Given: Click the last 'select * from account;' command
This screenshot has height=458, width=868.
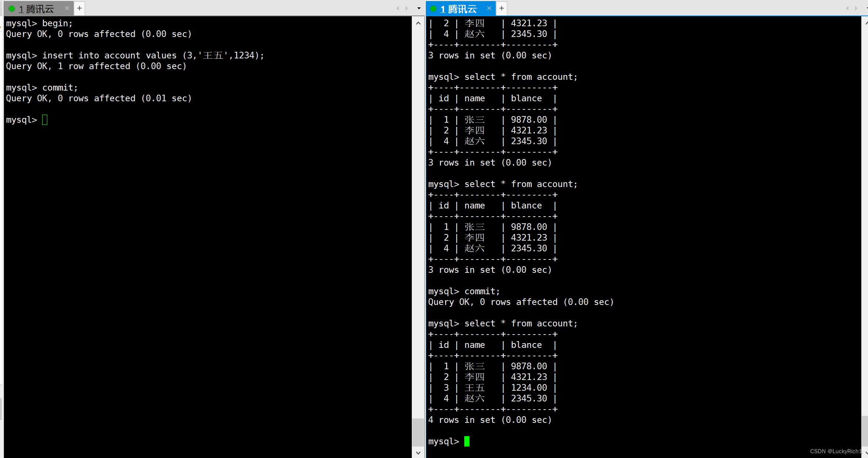Looking at the screenshot, I should [x=521, y=323].
